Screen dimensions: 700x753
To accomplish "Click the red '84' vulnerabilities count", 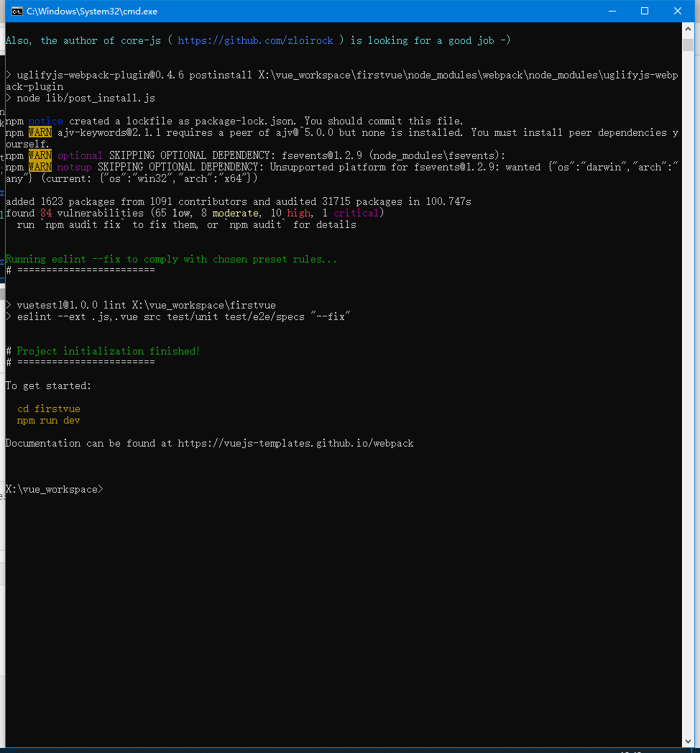I will [x=46, y=213].
